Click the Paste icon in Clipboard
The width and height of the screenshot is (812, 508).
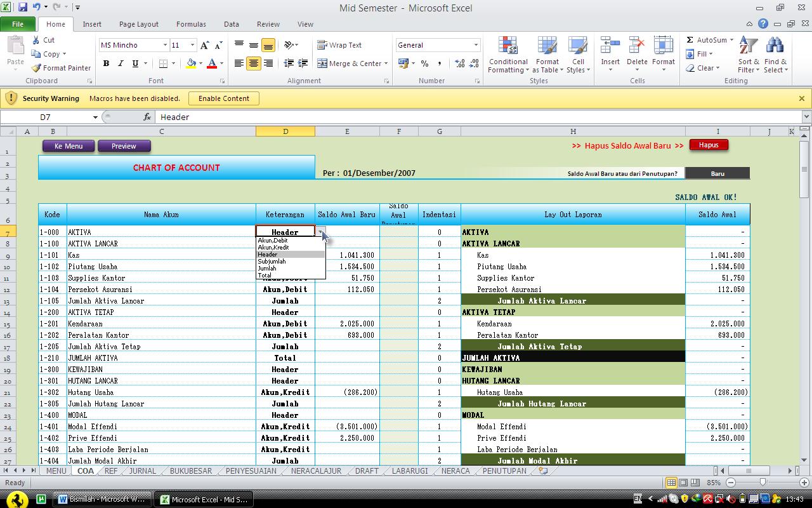pos(15,47)
